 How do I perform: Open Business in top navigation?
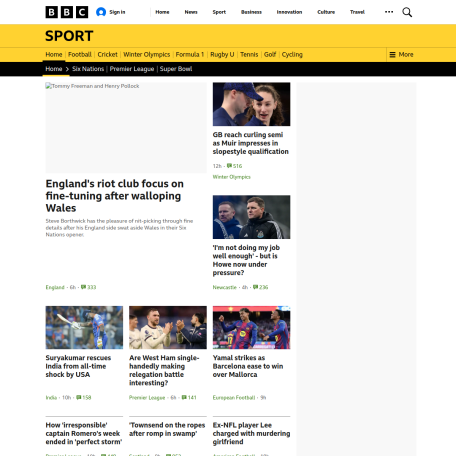(251, 12)
